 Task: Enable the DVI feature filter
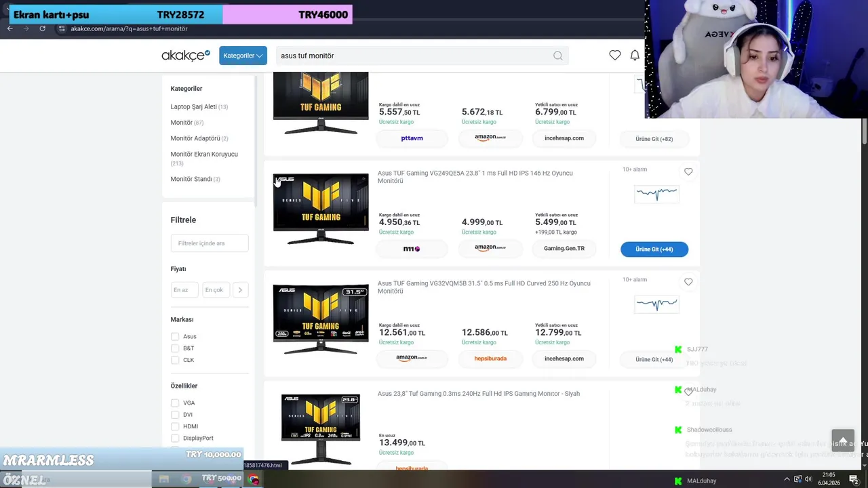click(175, 415)
